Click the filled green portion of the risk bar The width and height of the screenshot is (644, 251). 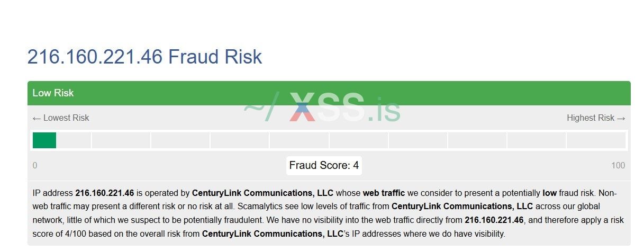click(44, 140)
